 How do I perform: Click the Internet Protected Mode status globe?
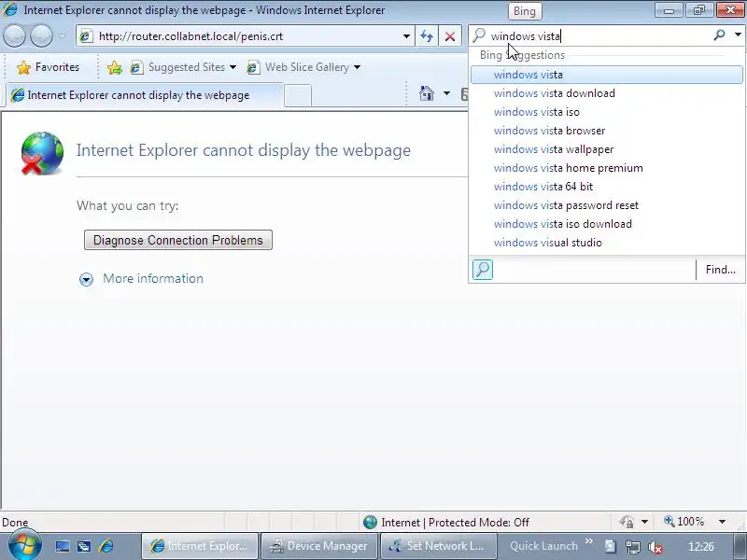coord(370,523)
